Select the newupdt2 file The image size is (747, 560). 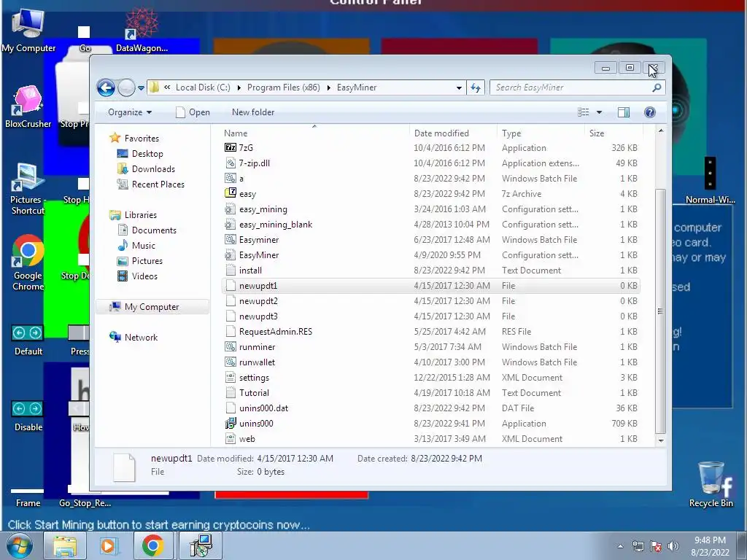click(x=258, y=301)
